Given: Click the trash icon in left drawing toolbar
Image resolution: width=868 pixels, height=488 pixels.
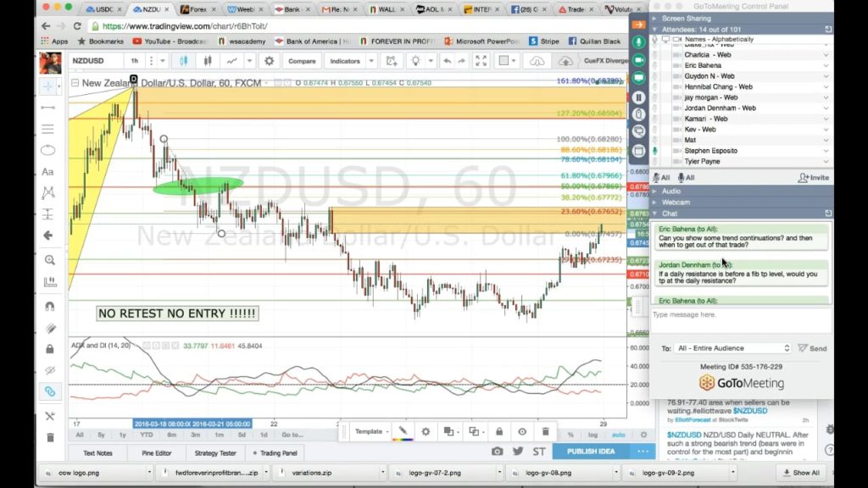Looking at the screenshot, I should tap(49, 437).
